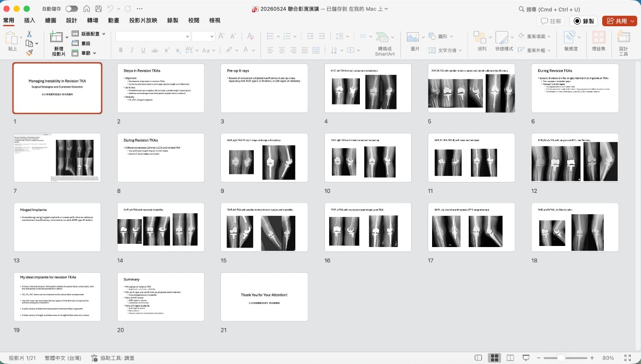The height and width of the screenshot is (364, 641).
Task: Click 繁體中文 (台灣) language in status bar
Action: pos(63,358)
